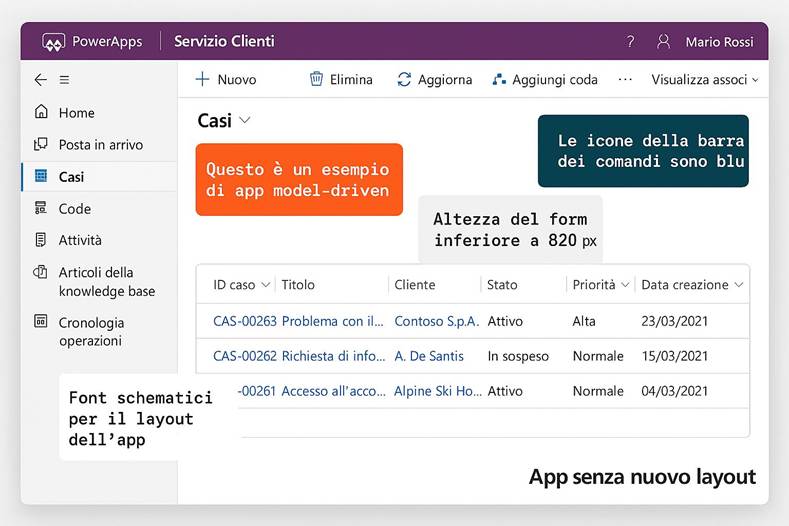Click the date 04/03/2021 cell
789x526 pixels.
point(675,391)
